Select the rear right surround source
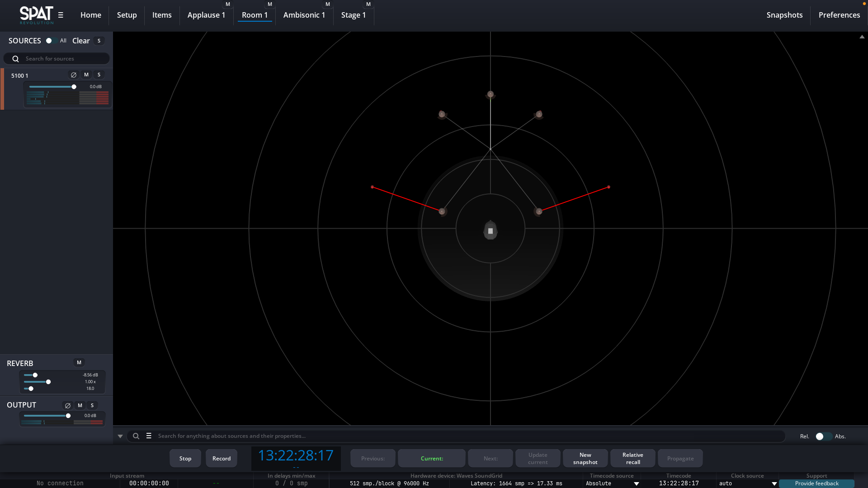 coord(539,211)
